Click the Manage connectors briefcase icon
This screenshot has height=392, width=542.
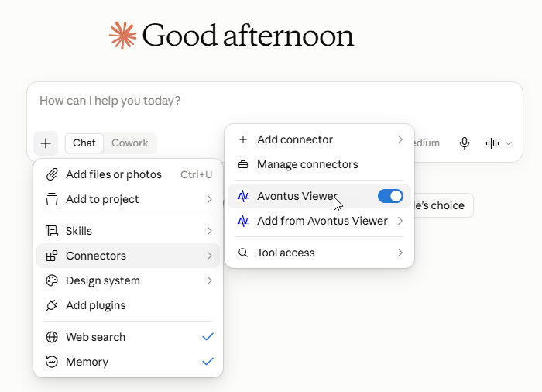pos(243,164)
